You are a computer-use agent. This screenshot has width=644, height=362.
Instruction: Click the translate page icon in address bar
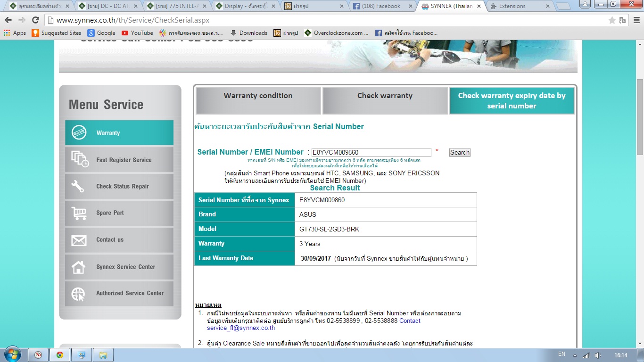click(x=622, y=20)
